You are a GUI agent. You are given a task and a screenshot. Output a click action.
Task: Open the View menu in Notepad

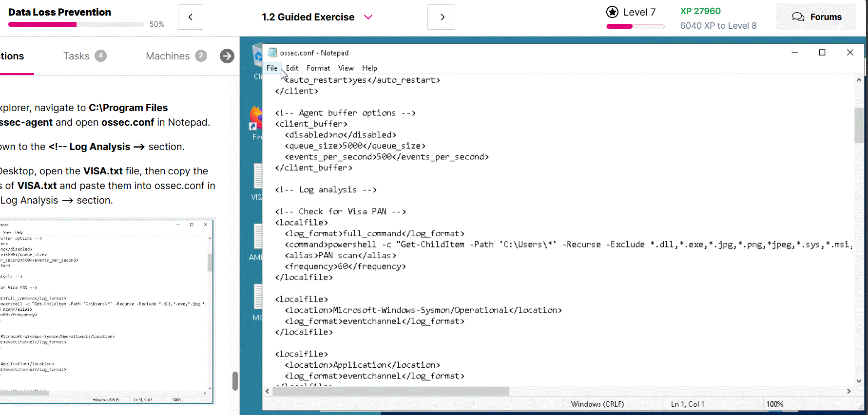pos(346,68)
